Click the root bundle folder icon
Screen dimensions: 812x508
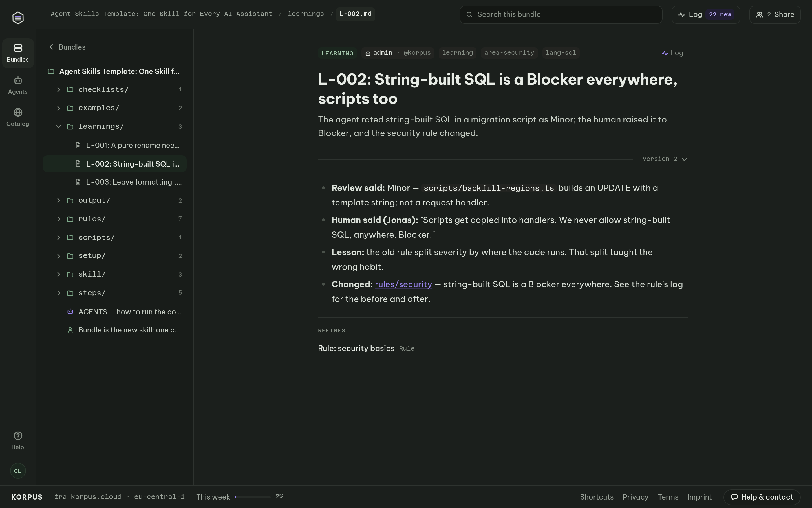(51, 71)
